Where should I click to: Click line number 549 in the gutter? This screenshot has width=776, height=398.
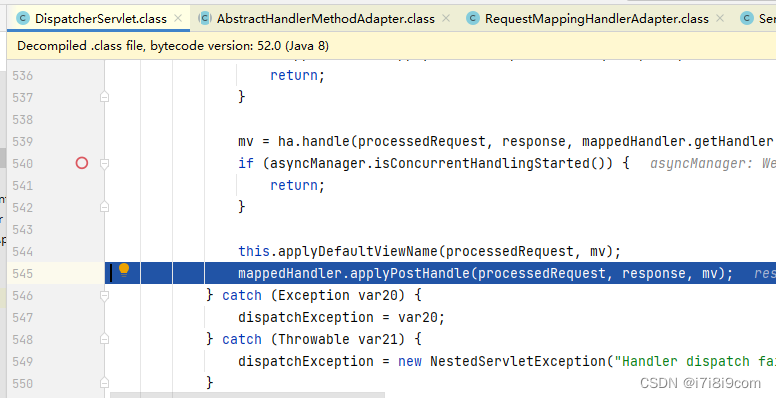[23, 361]
